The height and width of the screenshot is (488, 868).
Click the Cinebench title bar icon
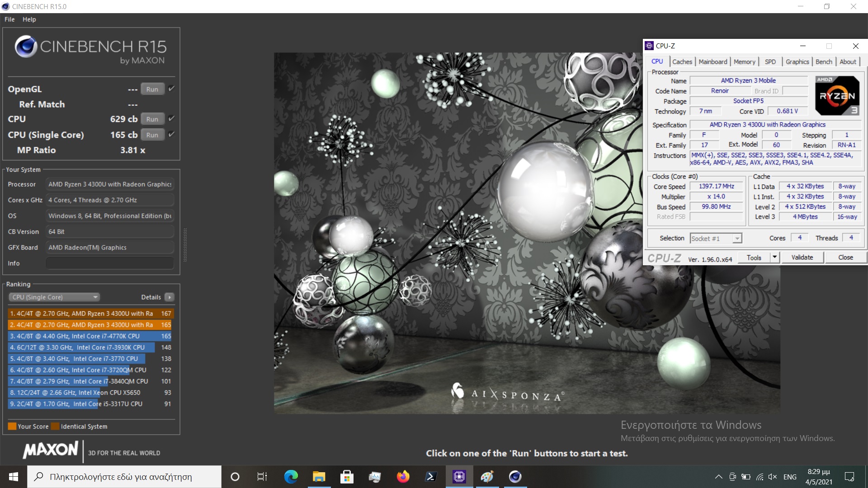5,6
